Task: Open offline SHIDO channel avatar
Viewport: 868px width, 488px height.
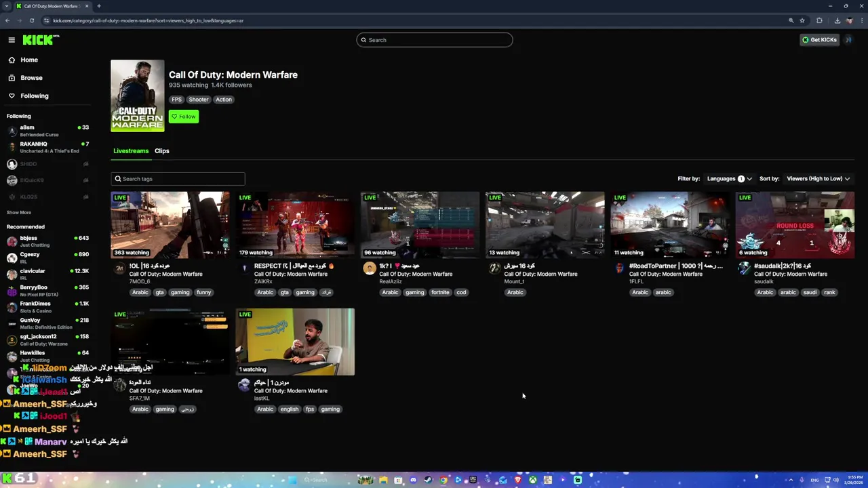Action: pyautogui.click(x=12, y=164)
